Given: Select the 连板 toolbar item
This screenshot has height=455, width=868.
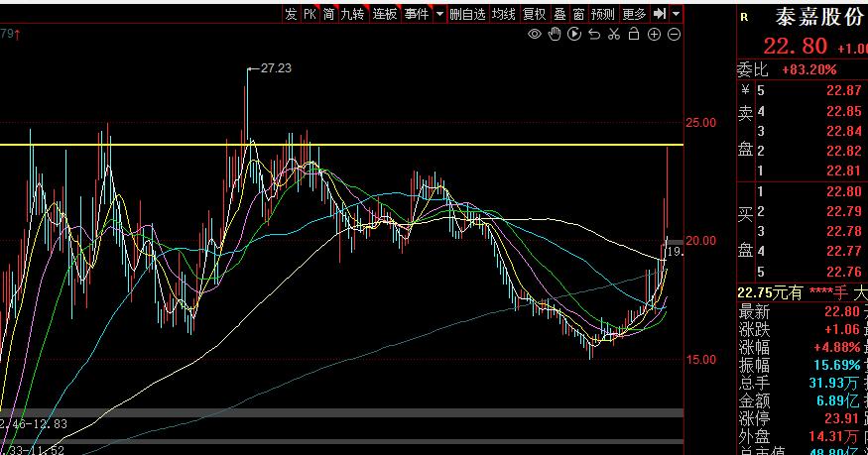Looking at the screenshot, I should point(385,14).
